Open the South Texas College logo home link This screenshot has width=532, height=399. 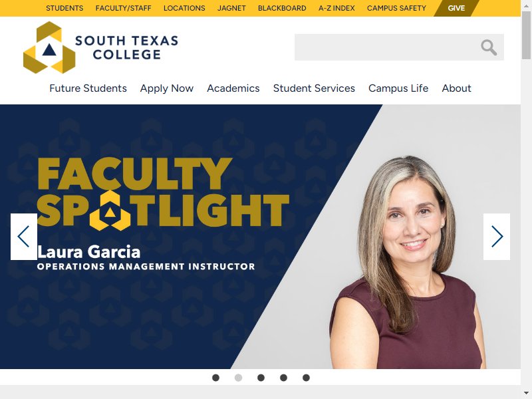click(x=101, y=47)
